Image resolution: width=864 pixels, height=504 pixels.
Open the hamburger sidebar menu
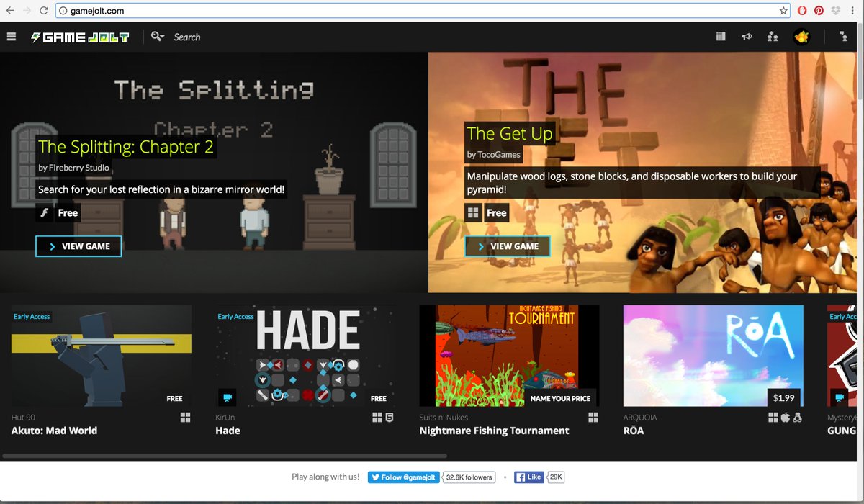tap(11, 37)
